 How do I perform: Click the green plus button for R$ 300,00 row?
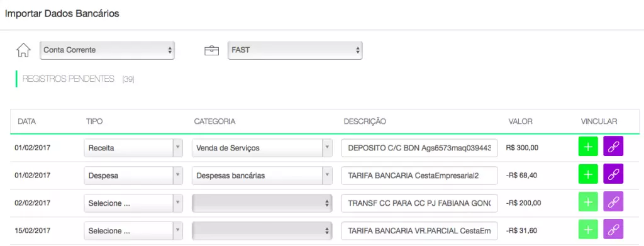(x=588, y=146)
